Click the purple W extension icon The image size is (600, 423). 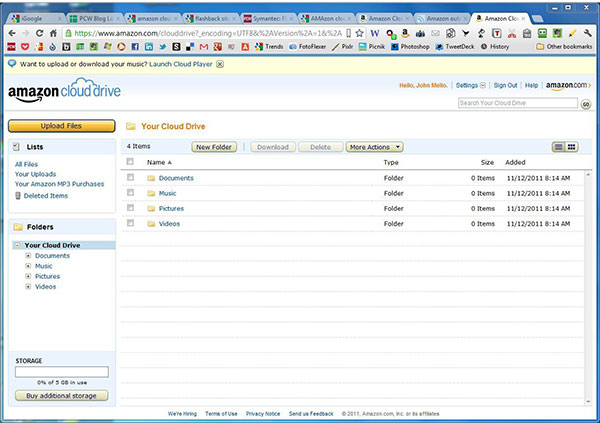tap(375, 34)
